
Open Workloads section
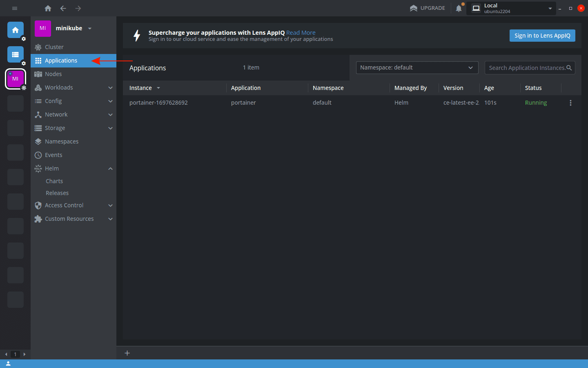73,88
